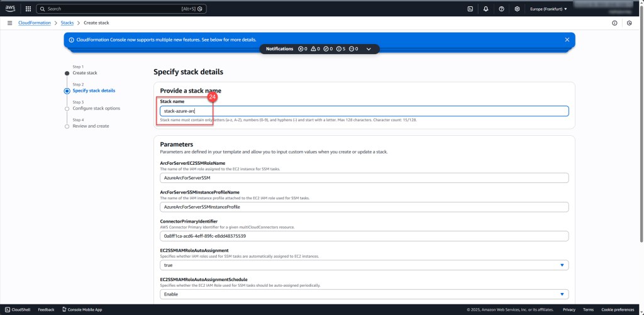Open the notifications bell
The width and height of the screenshot is (644, 315).
click(486, 9)
